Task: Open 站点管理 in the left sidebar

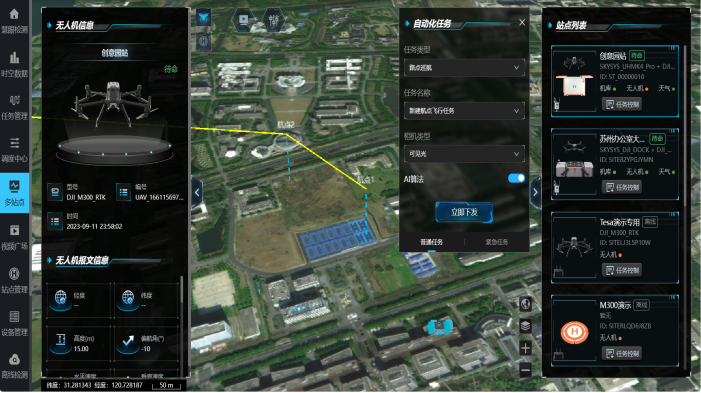Action: 14,280
